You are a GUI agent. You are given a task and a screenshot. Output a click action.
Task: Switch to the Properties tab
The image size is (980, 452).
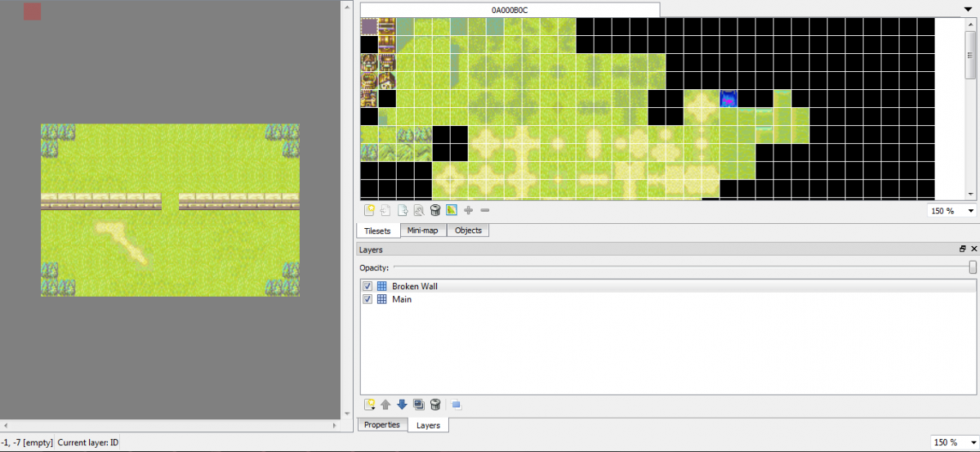point(381,425)
